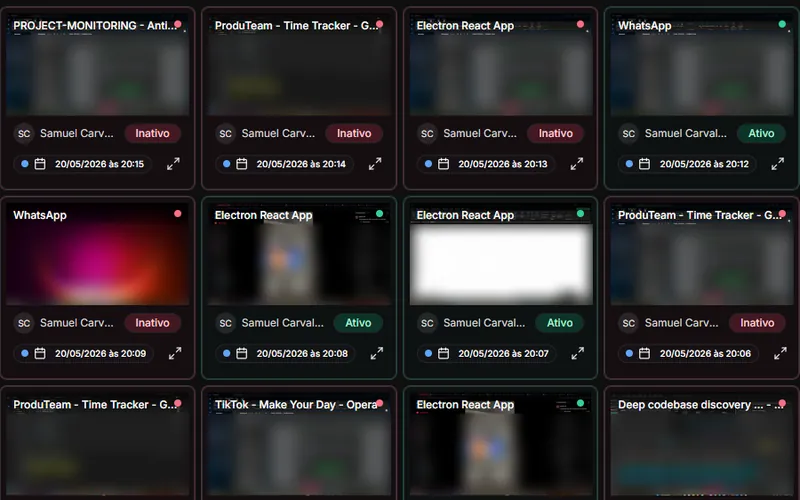800x500 pixels.
Task: Expand the screenshot captured at 20:07
Action: (x=578, y=353)
